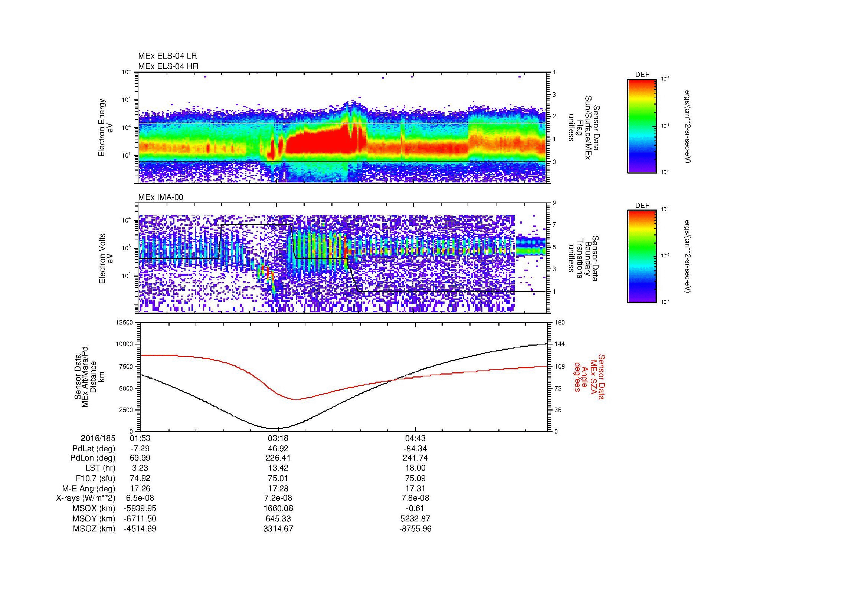Click the '10000' altitude axis tick label
This screenshot has width=868, height=613.
pos(124,344)
